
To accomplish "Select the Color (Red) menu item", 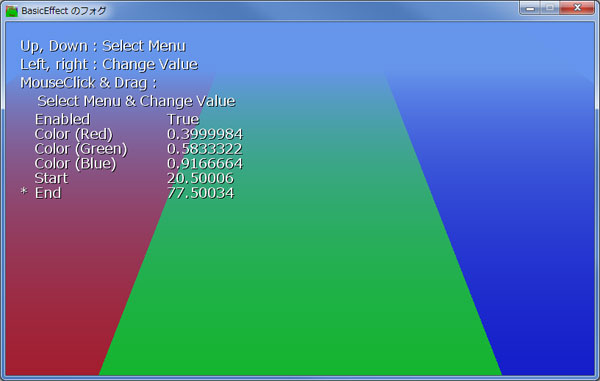I will (73, 134).
